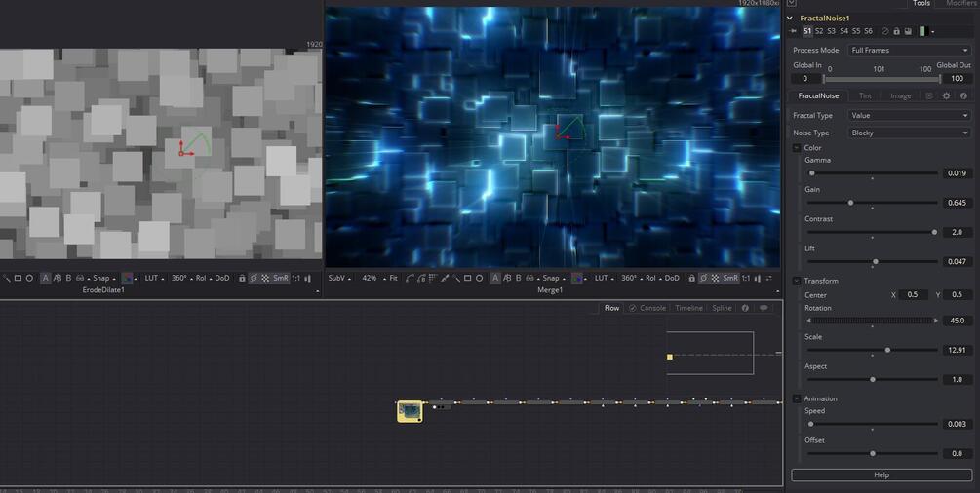Select B-spline tool in Merge1 viewer
The width and height of the screenshot is (980, 493).
421,278
